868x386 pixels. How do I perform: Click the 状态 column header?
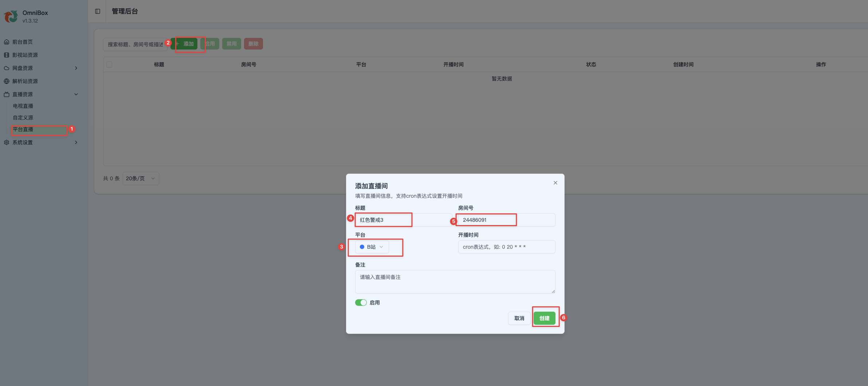point(591,64)
